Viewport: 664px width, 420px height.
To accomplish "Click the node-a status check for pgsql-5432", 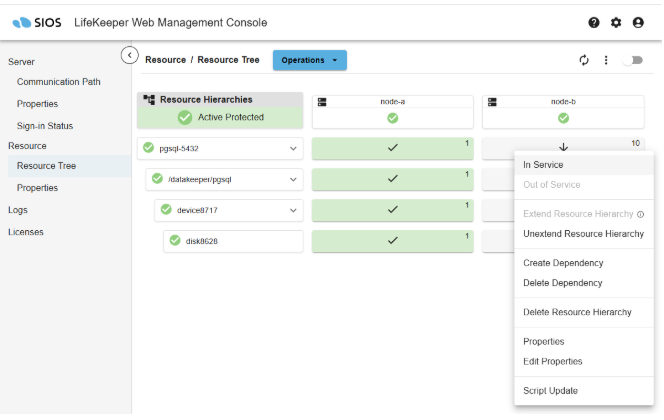I will [392, 149].
